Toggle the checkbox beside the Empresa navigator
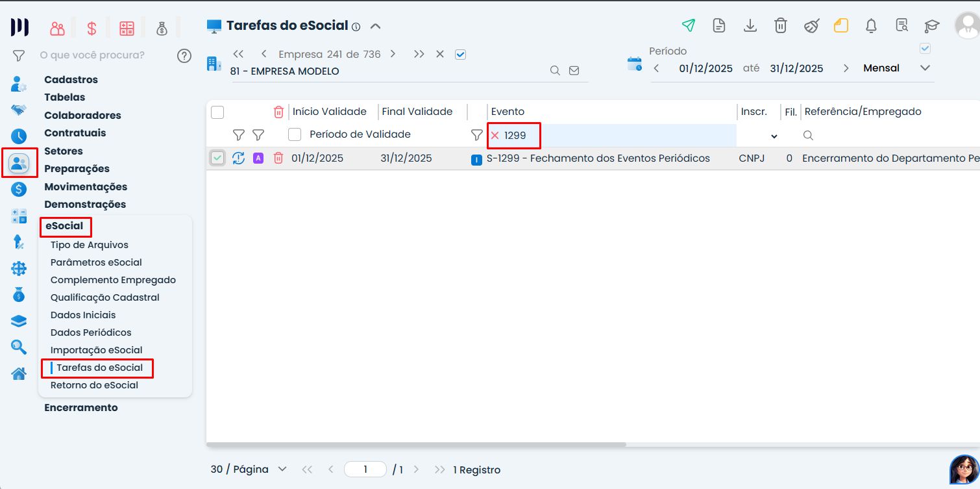The image size is (980, 489). click(x=460, y=55)
